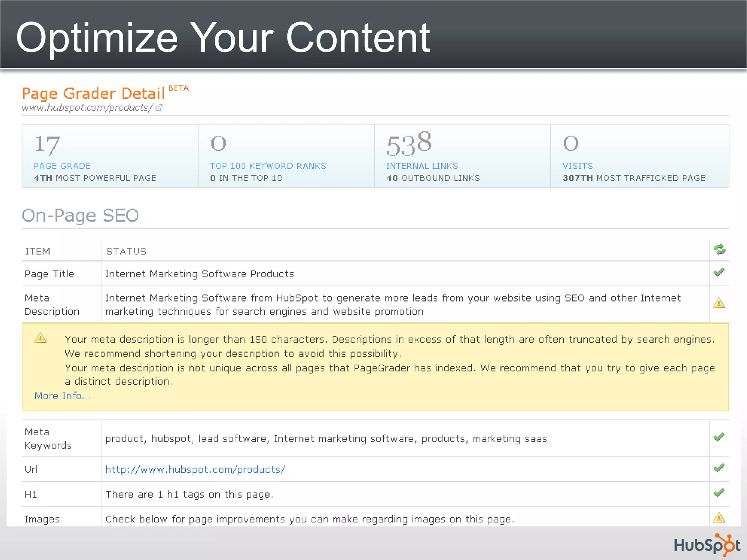Click the external link icon beside www.hubspot.com/products/
This screenshot has width=747, height=560.
tap(159, 108)
